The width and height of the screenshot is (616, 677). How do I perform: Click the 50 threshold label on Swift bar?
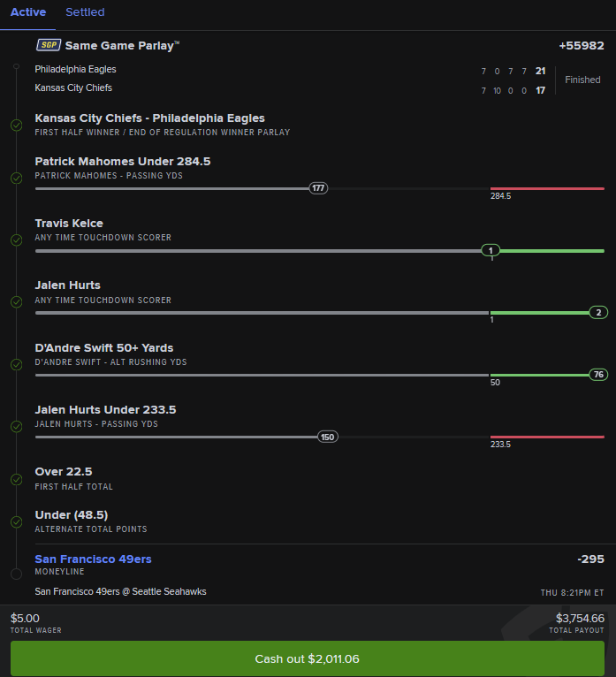[495, 383]
